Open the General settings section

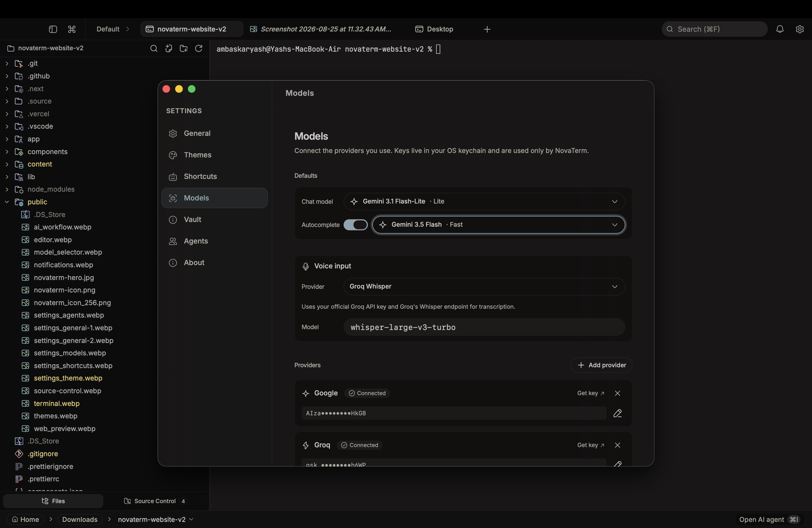pos(215,133)
